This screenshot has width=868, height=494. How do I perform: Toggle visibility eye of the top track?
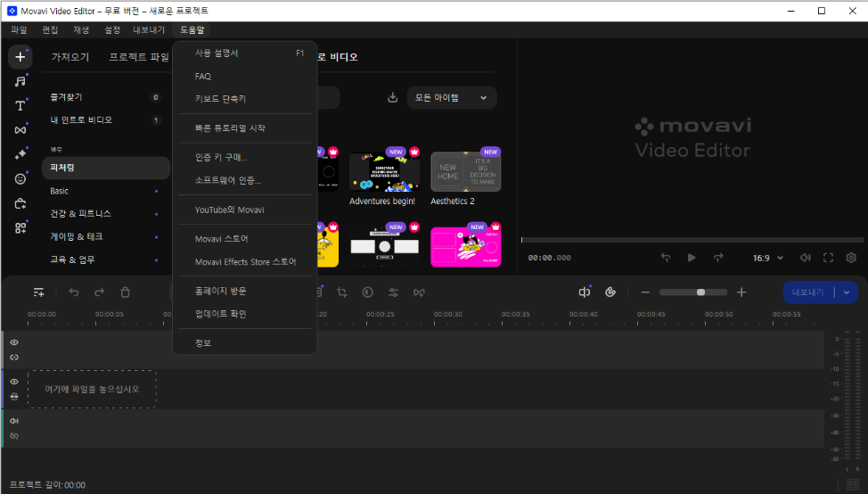click(14, 342)
